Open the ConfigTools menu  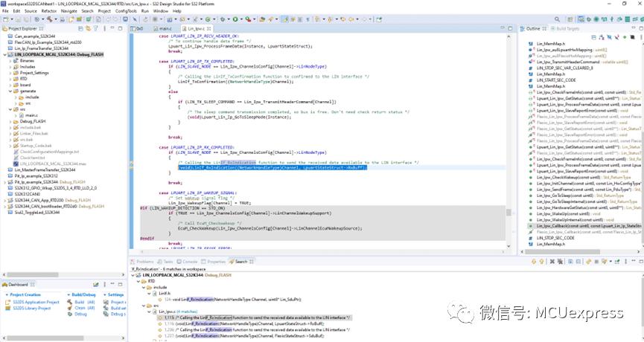click(126, 11)
